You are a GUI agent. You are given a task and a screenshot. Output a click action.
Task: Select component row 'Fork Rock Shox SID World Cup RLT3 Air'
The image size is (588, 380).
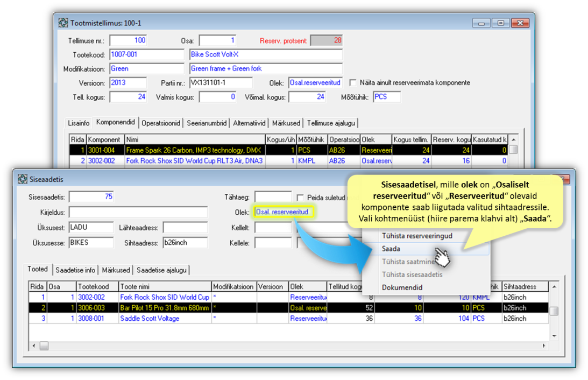(289, 160)
